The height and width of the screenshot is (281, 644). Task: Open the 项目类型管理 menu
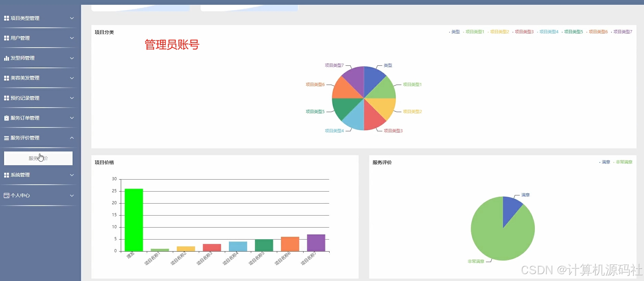(39, 18)
